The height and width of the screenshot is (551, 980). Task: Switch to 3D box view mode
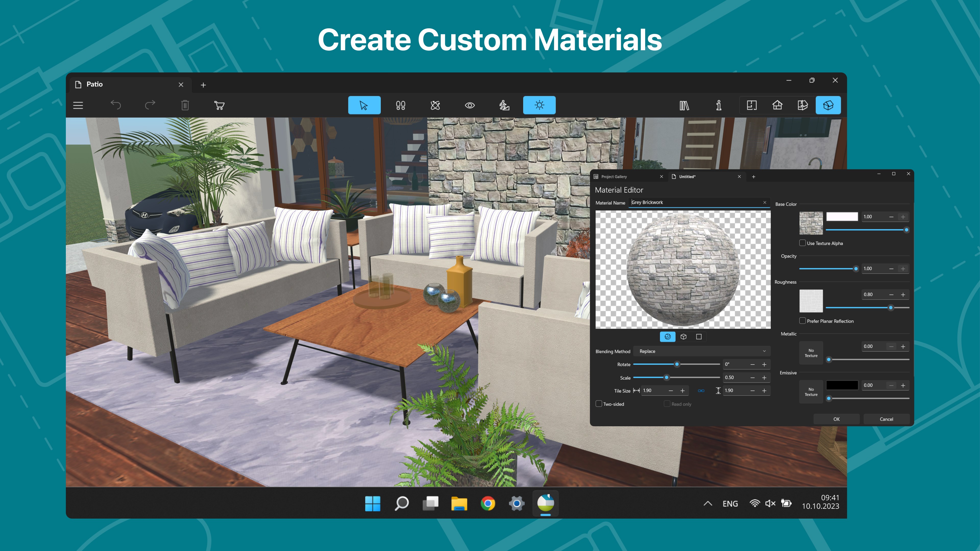(x=828, y=105)
